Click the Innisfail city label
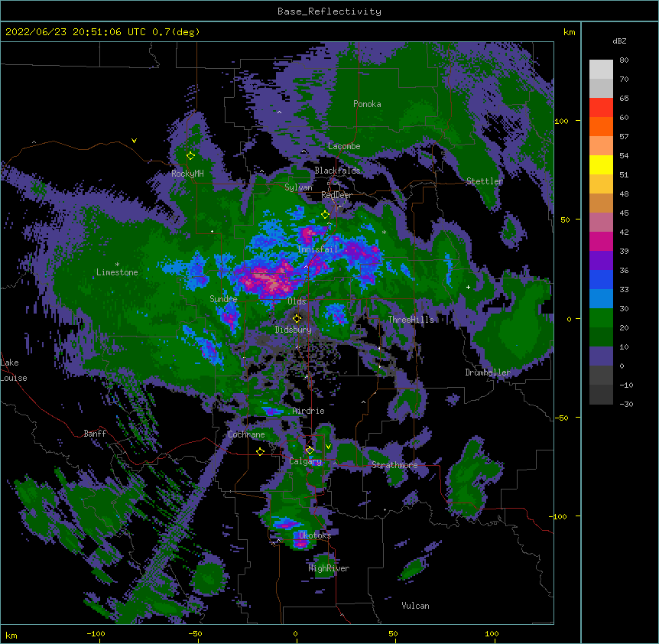 pos(317,249)
